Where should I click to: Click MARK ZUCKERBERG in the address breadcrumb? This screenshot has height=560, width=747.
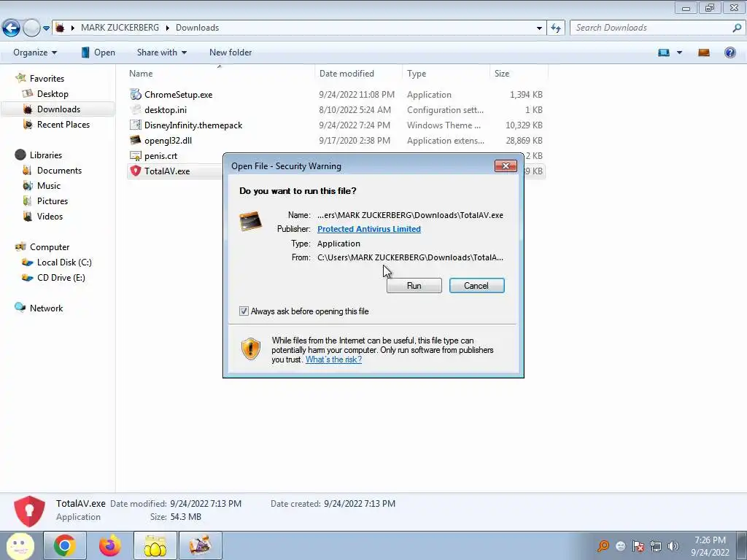(x=120, y=28)
